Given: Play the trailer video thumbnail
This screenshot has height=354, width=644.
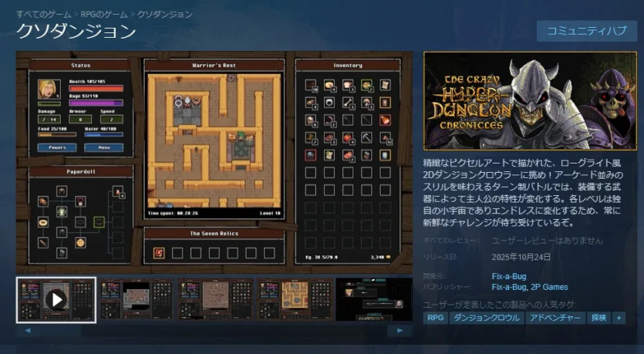Looking at the screenshot, I should click(x=56, y=299).
